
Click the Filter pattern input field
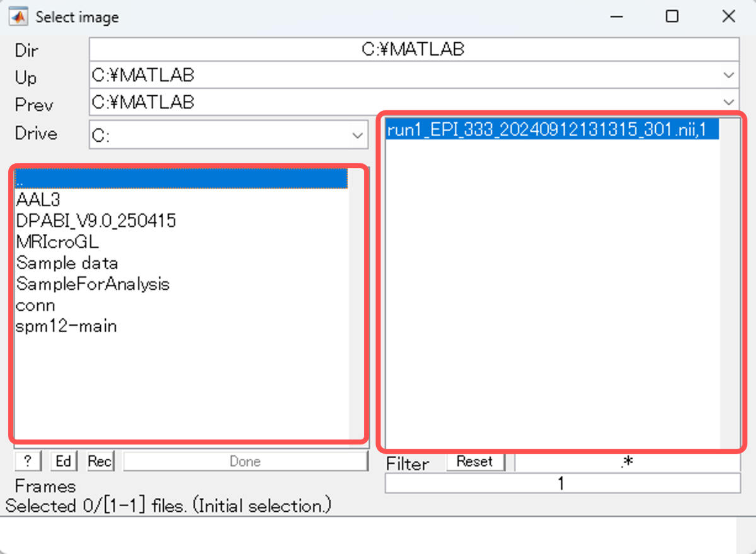627,463
